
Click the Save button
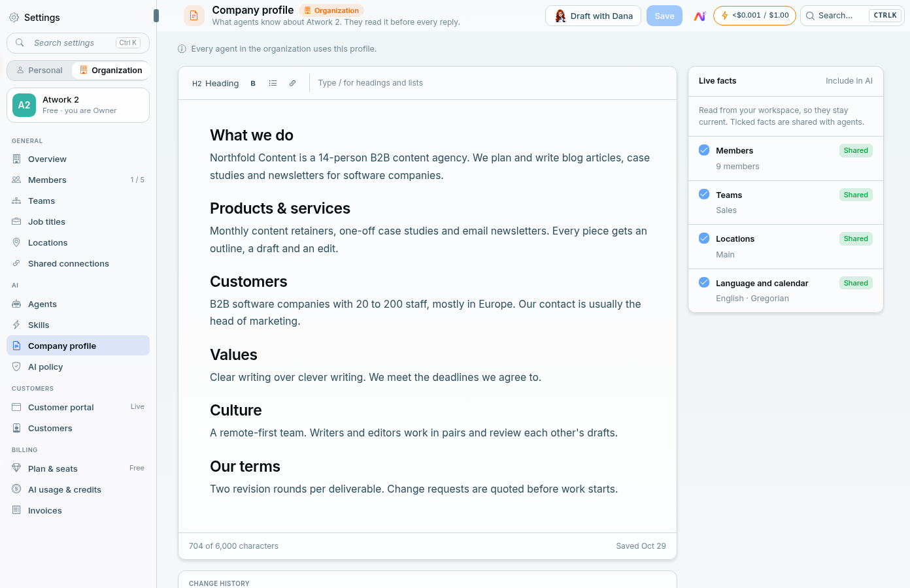coord(664,16)
